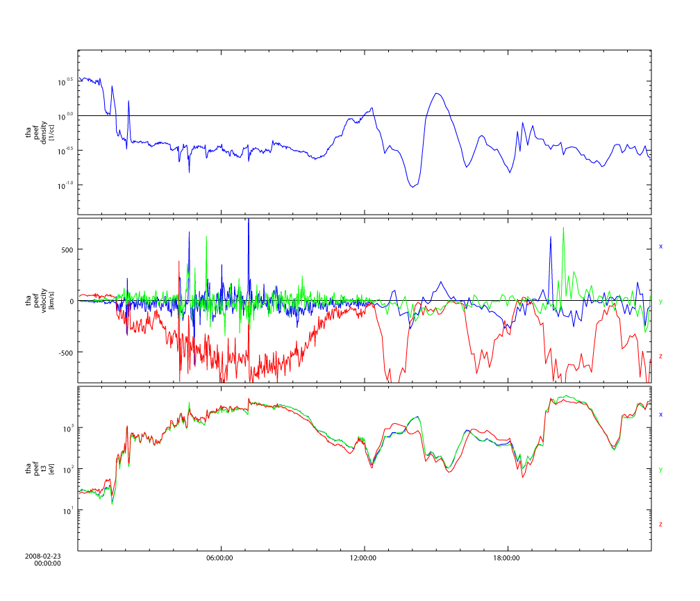Image resolution: width=700 pixels, height=601 pixels.
Task: Click the 10^1 tick label on t3 axis
Action: click(x=65, y=511)
